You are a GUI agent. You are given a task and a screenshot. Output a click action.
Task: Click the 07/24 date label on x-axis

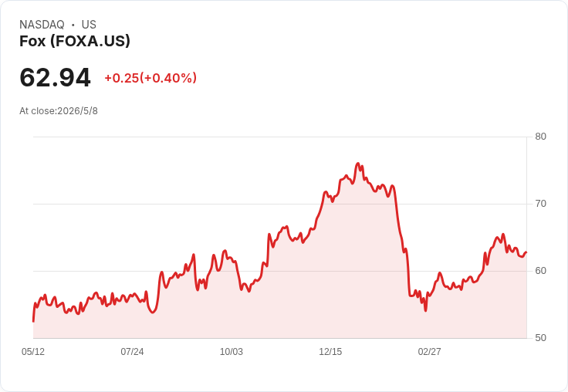(132, 352)
